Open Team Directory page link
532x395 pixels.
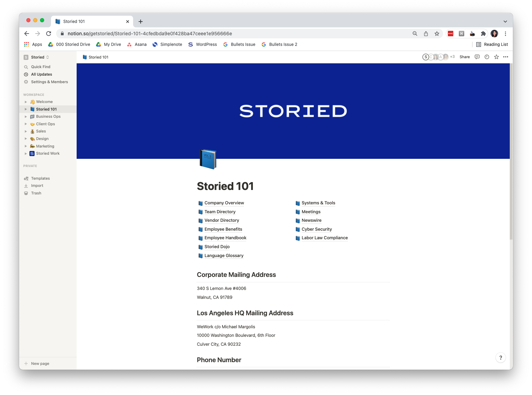pyautogui.click(x=220, y=212)
